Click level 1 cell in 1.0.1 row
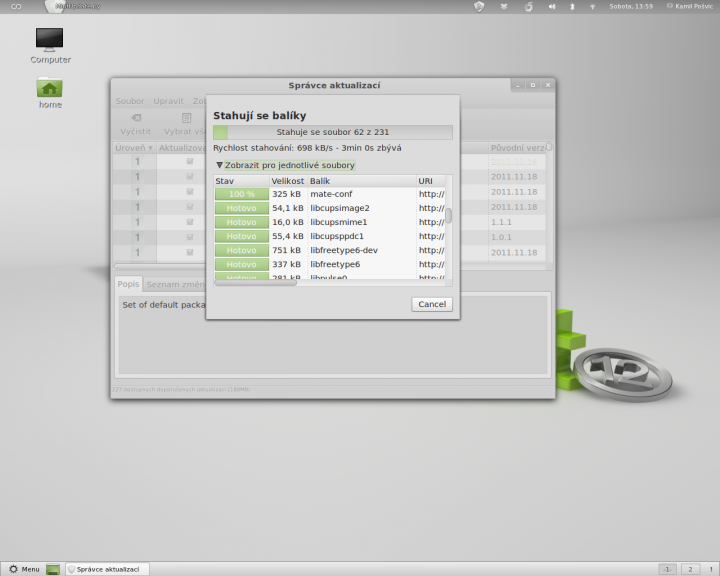 [x=137, y=237]
